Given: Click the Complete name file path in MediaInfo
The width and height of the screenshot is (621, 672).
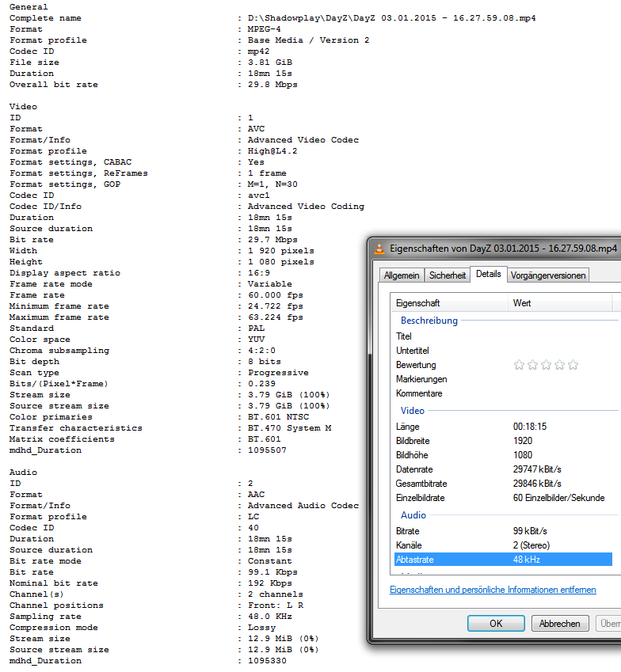Looking at the screenshot, I should click(391, 18).
